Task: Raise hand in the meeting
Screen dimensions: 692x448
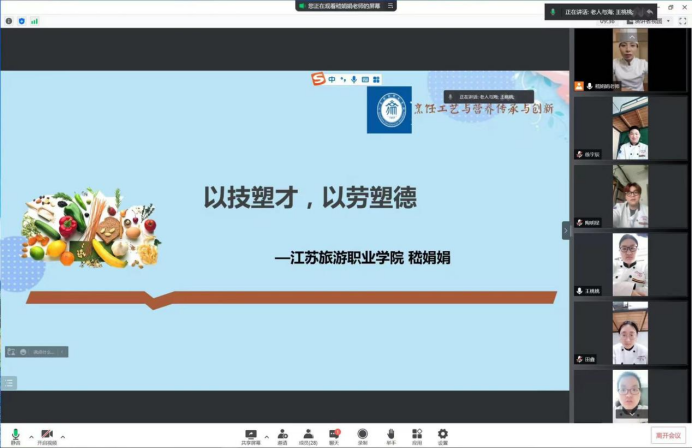Action: pos(391,437)
